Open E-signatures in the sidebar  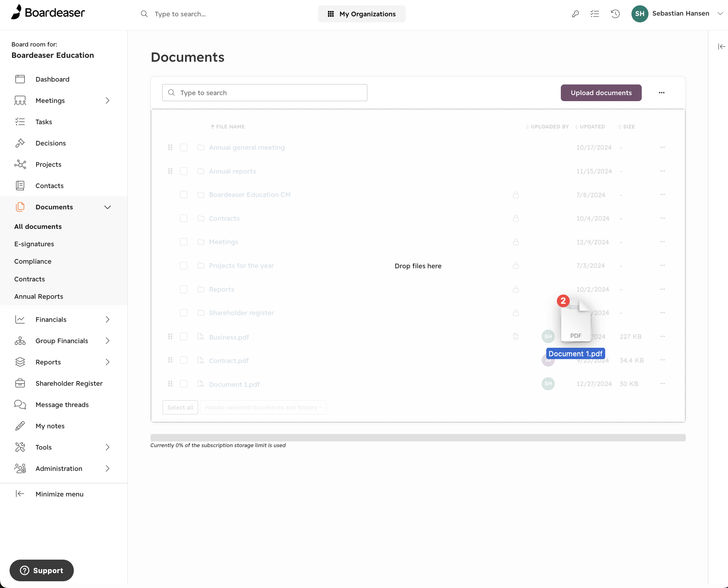[x=34, y=244]
